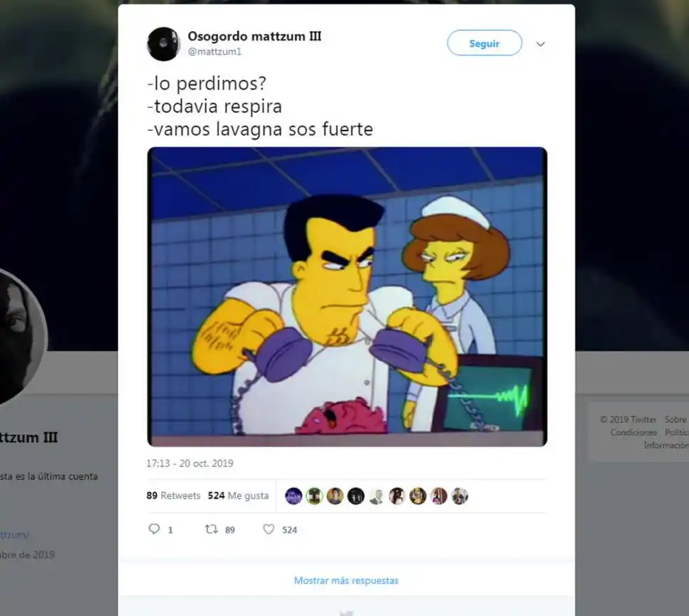Click the reply speech bubble icon
689x616 pixels.
tap(154, 529)
